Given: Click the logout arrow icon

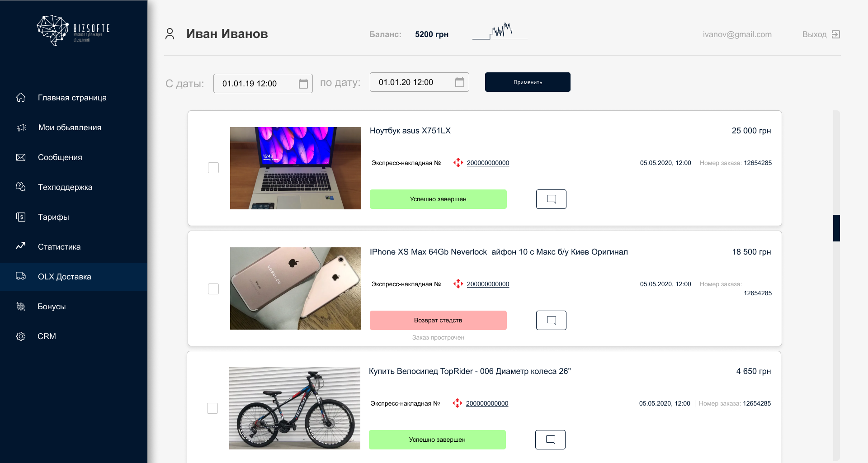Looking at the screenshot, I should pyautogui.click(x=836, y=34).
